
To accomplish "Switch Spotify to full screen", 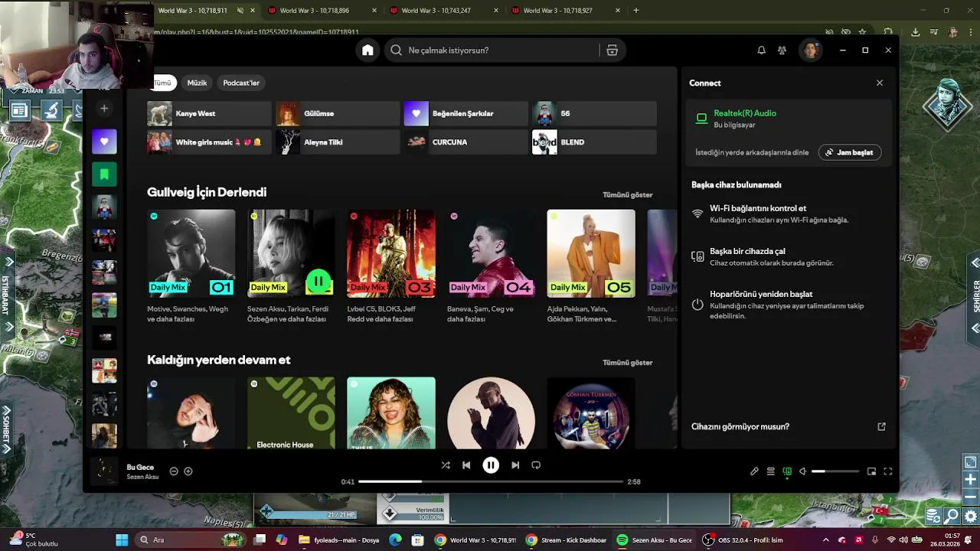I will tap(888, 471).
